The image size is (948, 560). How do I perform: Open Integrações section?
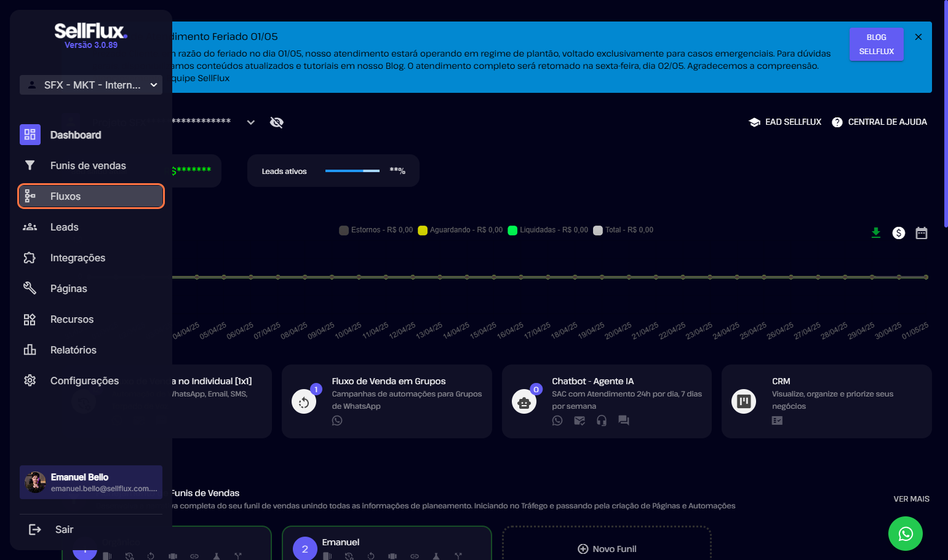91,258
